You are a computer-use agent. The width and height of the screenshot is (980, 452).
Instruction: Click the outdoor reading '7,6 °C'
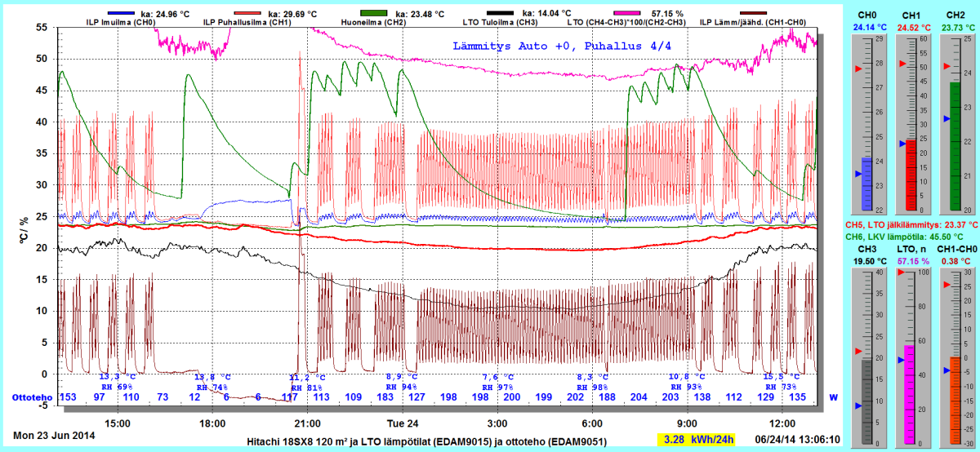(497, 377)
